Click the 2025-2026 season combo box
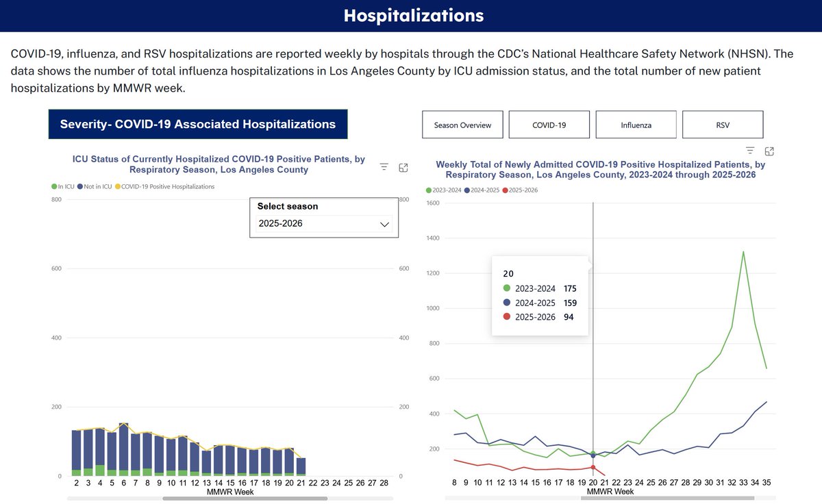Image resolution: width=822 pixels, height=504 pixels. (x=325, y=223)
